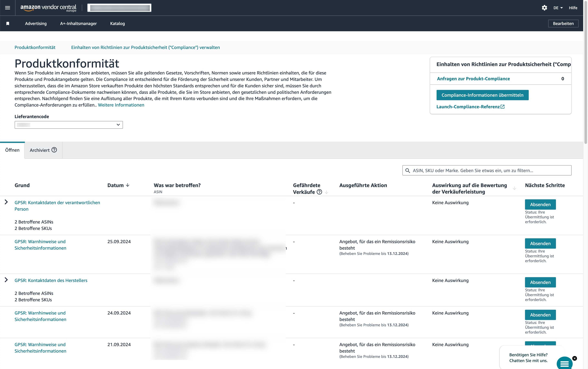Sort by Gefährdete Verkäufe arrow

click(326, 192)
